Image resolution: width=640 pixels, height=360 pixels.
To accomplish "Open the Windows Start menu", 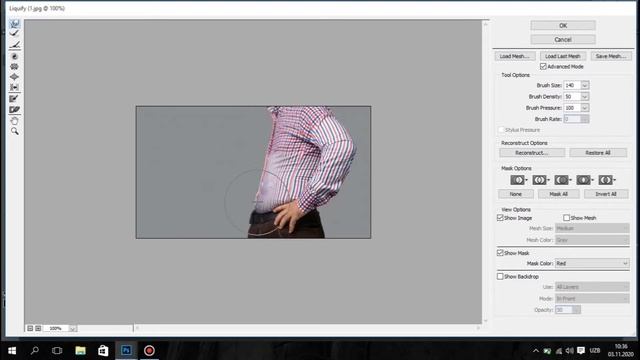I will 12,351.
